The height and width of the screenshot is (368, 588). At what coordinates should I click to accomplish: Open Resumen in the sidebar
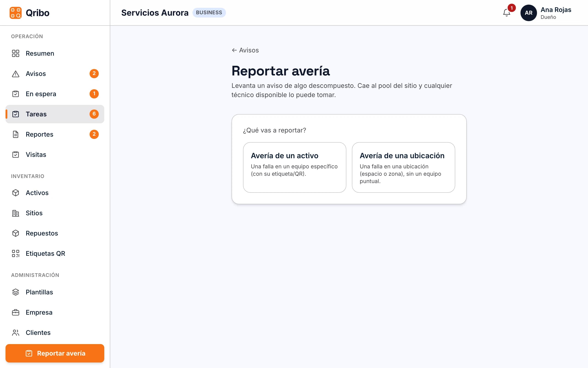(55, 53)
